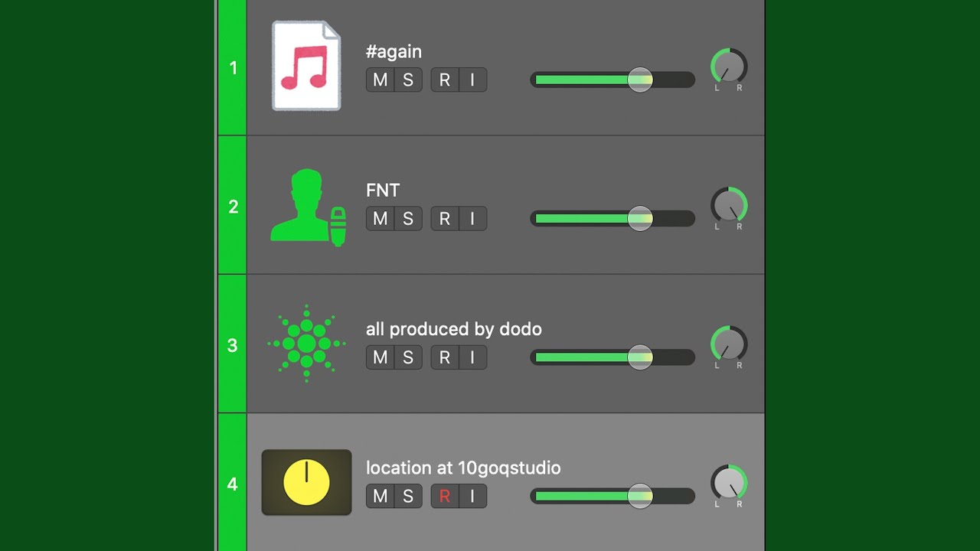Click the pan knob on FNT track

click(x=729, y=206)
